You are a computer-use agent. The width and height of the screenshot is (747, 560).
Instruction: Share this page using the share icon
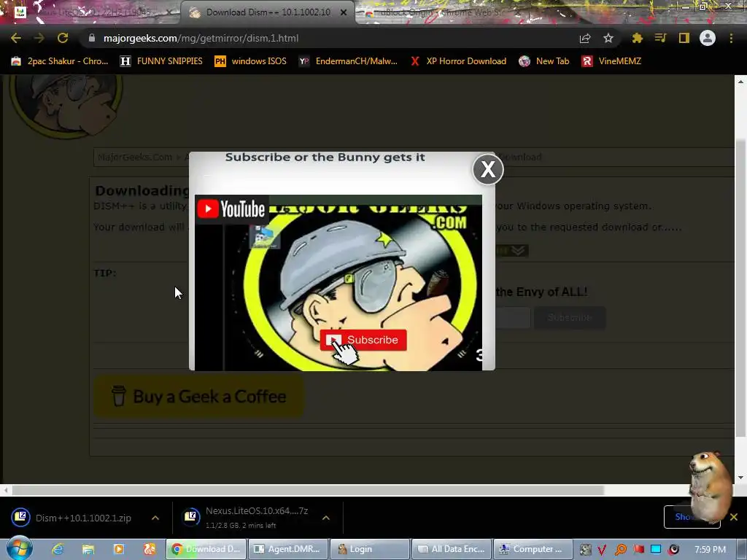click(585, 38)
